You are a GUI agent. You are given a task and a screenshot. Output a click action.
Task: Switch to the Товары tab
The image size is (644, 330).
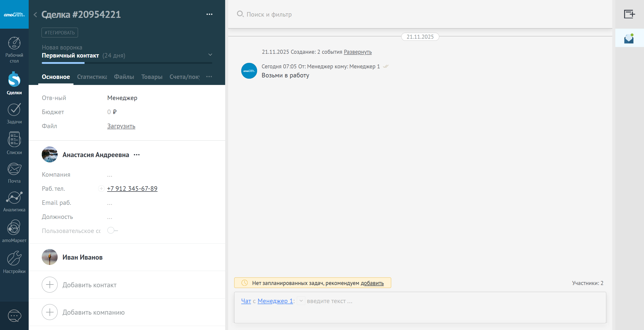point(152,77)
